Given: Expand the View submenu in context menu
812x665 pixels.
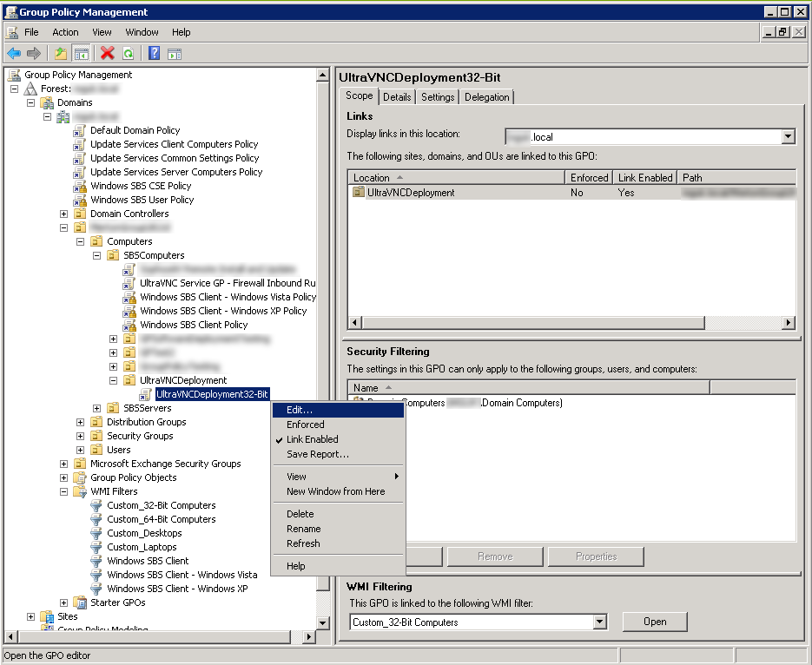Looking at the screenshot, I should tap(338, 477).
